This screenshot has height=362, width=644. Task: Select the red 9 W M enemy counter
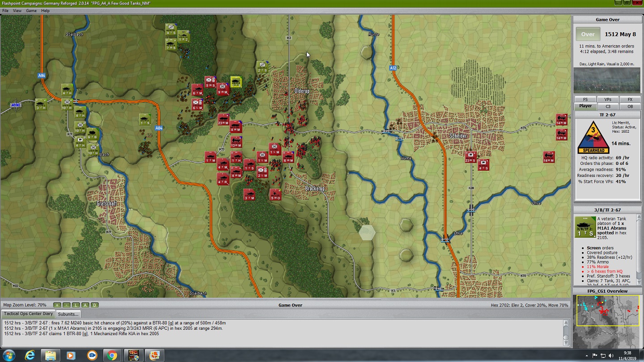coord(223,89)
